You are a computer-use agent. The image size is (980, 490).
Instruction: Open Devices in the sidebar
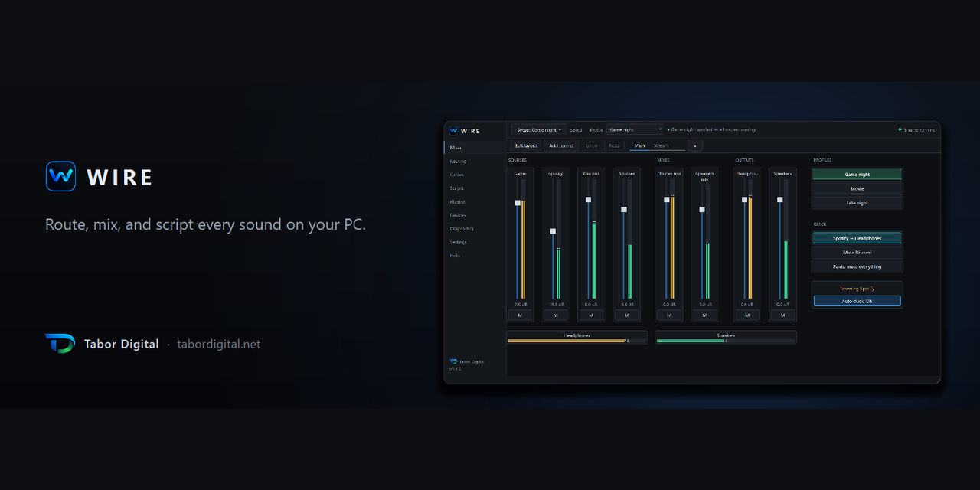point(475,215)
